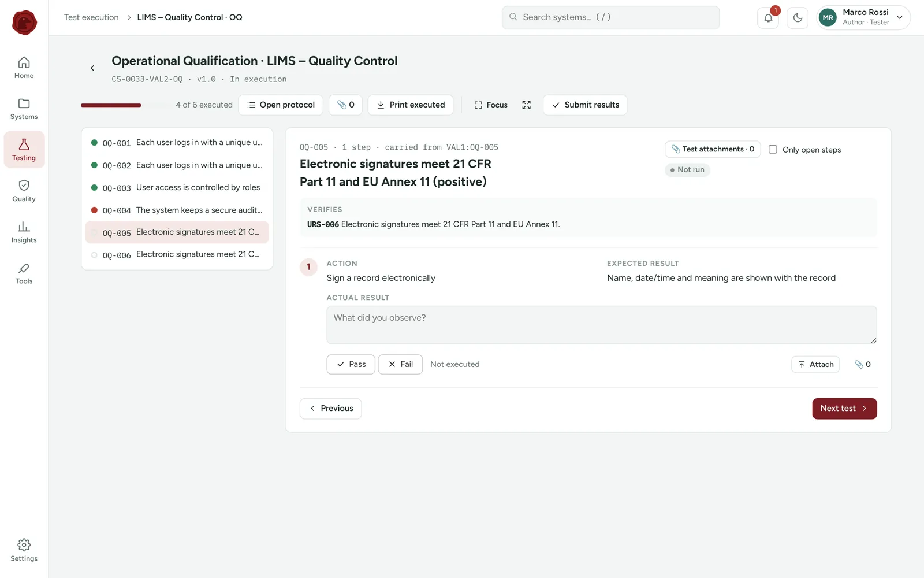Image resolution: width=924 pixels, height=578 pixels.
Task: Expand the Marco Rossi user menu
Action: coord(863,17)
